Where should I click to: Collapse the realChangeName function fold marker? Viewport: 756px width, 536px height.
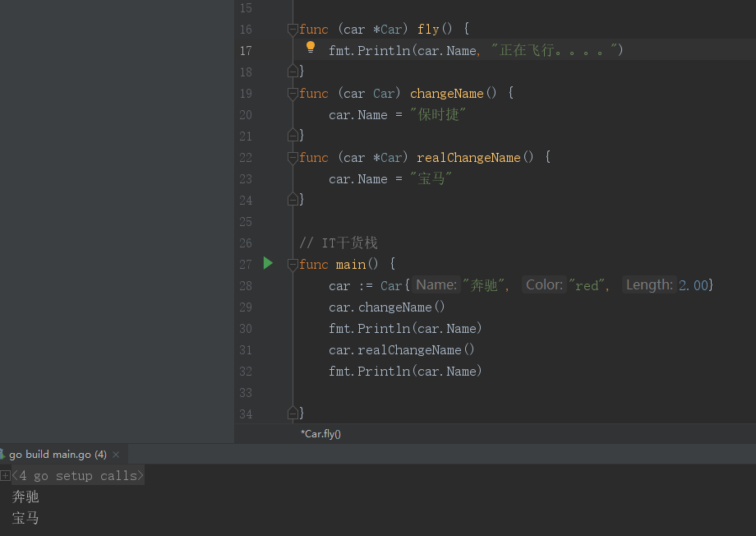tap(293, 158)
